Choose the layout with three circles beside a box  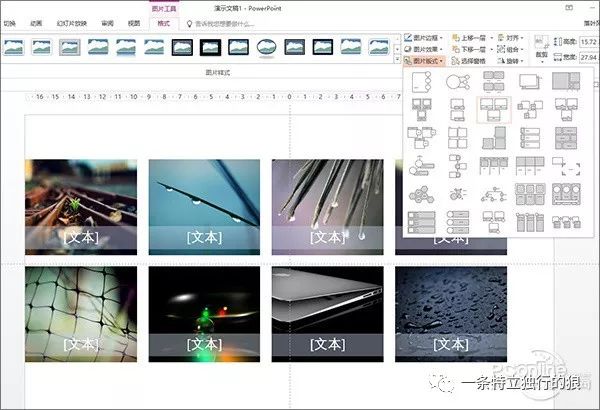tap(421, 82)
